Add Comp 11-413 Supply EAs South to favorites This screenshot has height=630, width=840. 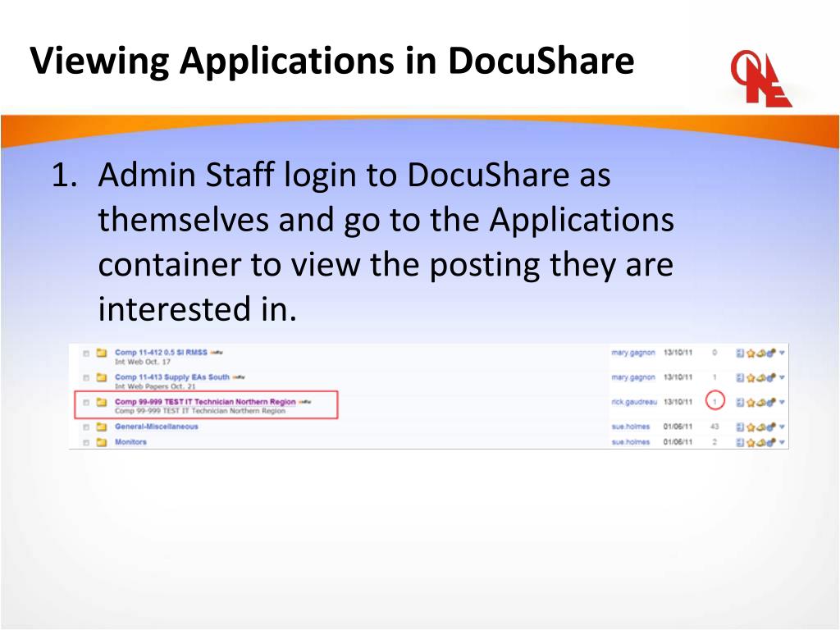pyautogui.click(x=751, y=377)
